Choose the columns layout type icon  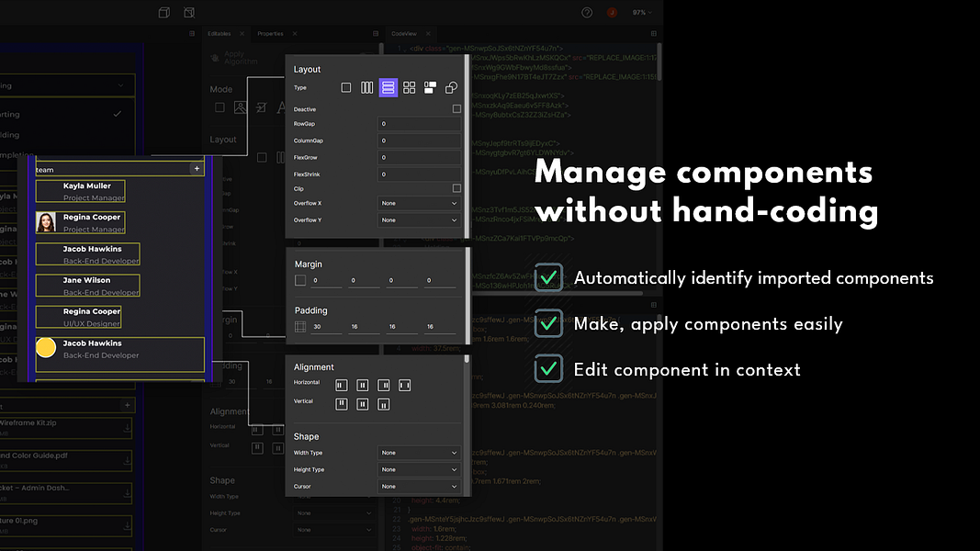tap(366, 87)
